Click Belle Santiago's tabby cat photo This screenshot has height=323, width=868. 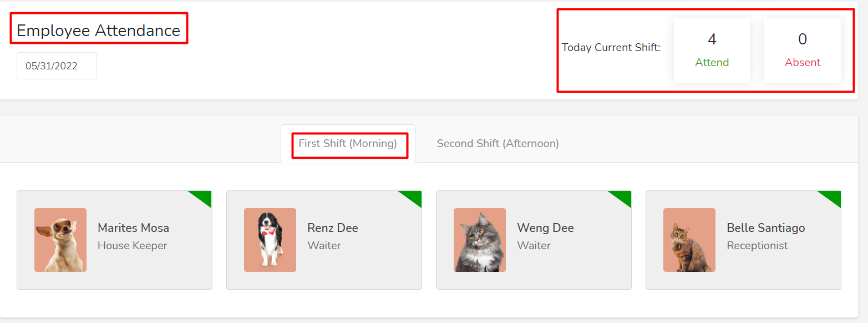pos(689,240)
